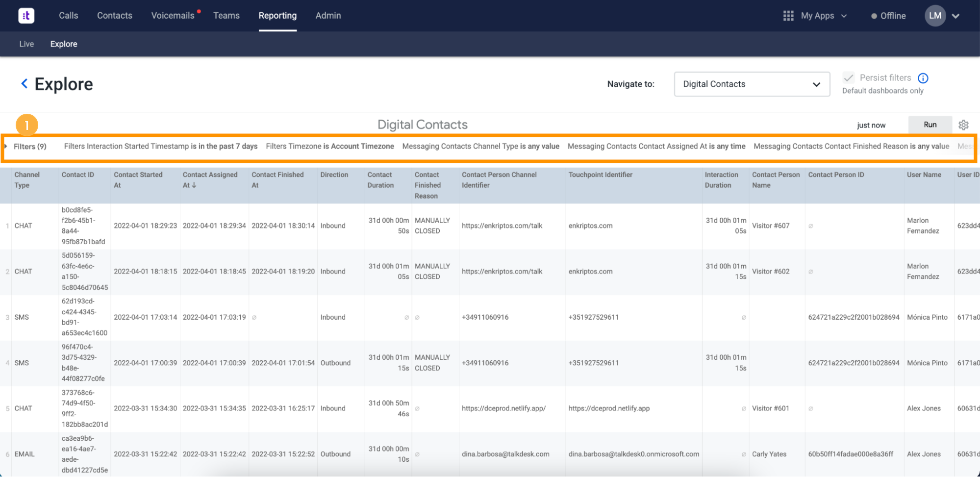Click the LM user avatar
The image size is (980, 477).
(x=935, y=16)
